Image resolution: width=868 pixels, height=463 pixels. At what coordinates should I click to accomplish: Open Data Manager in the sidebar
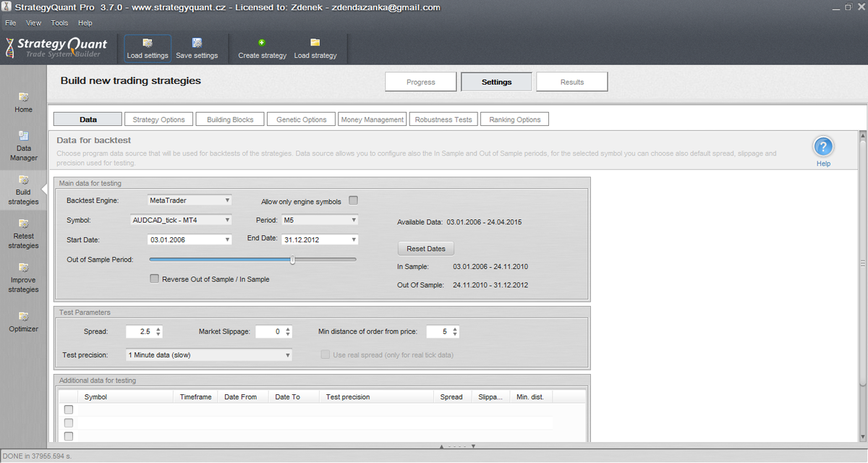point(23,145)
